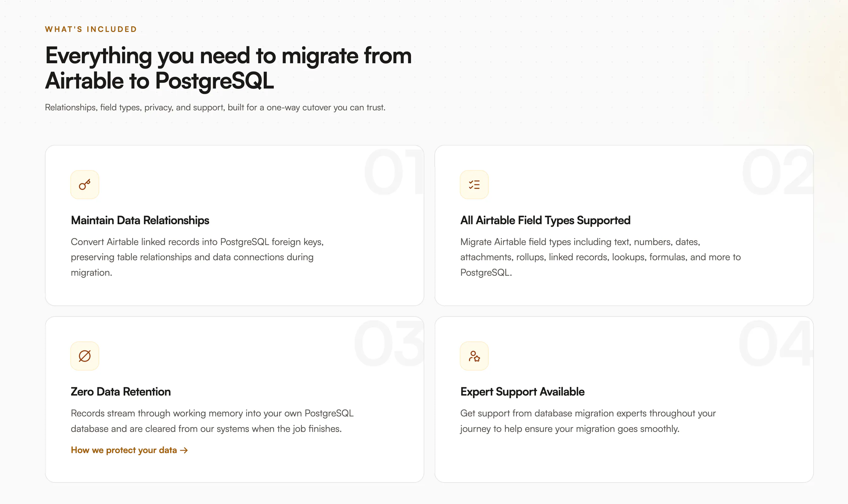Click the subtitle about one-way cutover you can trust
The width and height of the screenshot is (848, 504).
coord(215,107)
